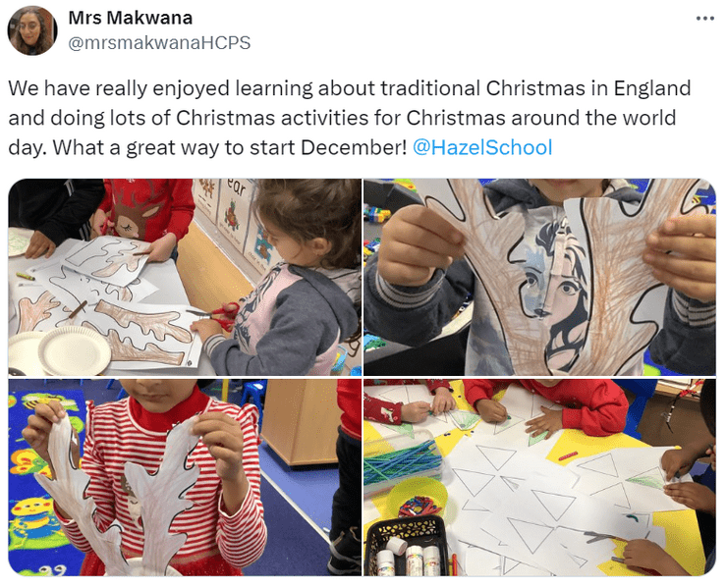727x588 pixels.
Task: Open the top-right photo of brown colored antlers
Action: (539, 277)
